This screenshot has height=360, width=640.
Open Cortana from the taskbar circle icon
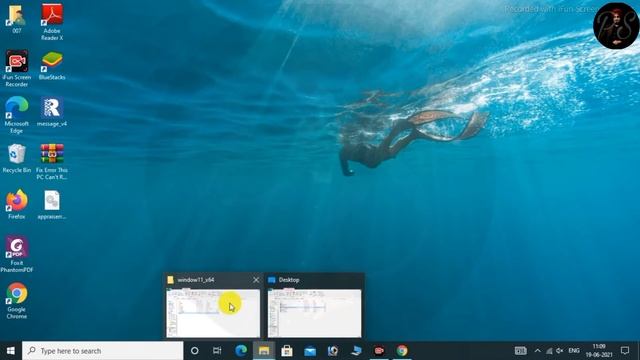(195, 351)
